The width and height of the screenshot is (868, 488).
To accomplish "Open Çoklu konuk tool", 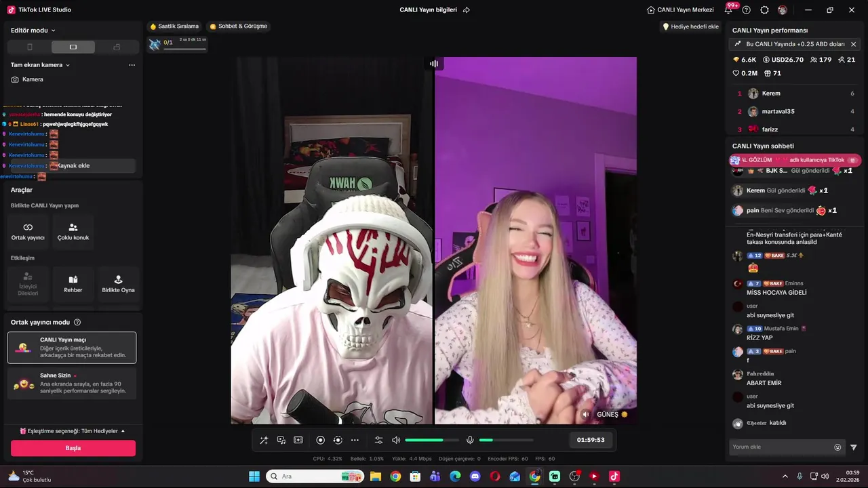I will (x=73, y=231).
